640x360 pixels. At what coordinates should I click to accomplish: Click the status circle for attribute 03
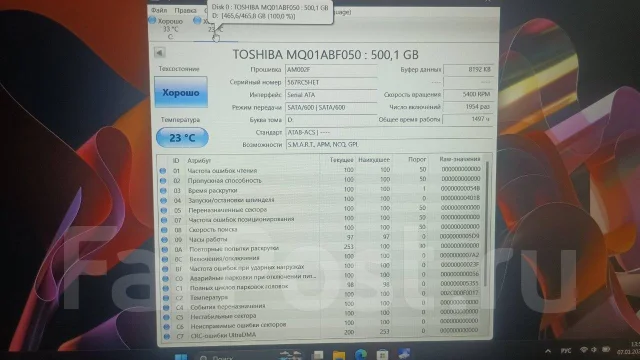pos(163,190)
